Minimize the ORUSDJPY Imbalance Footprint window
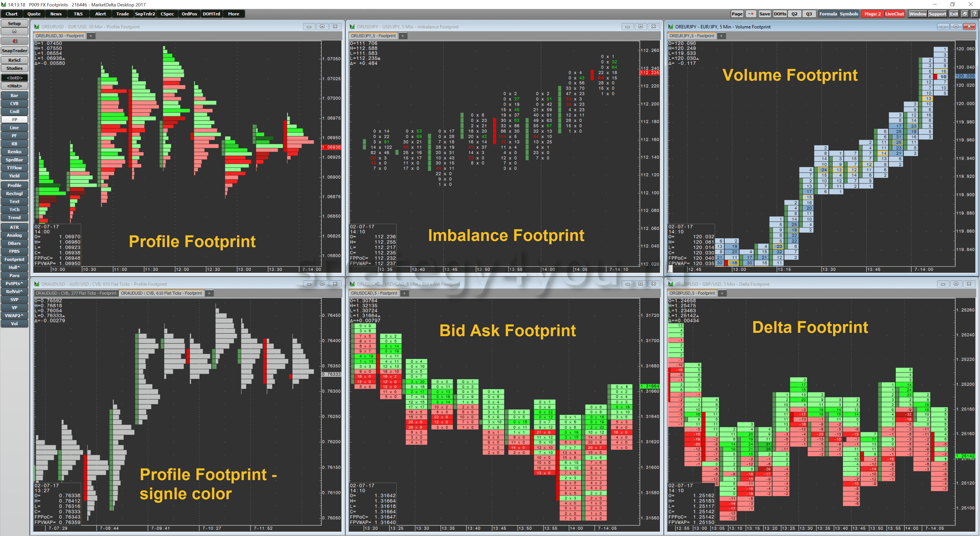This screenshot has height=536, width=980. point(627,27)
